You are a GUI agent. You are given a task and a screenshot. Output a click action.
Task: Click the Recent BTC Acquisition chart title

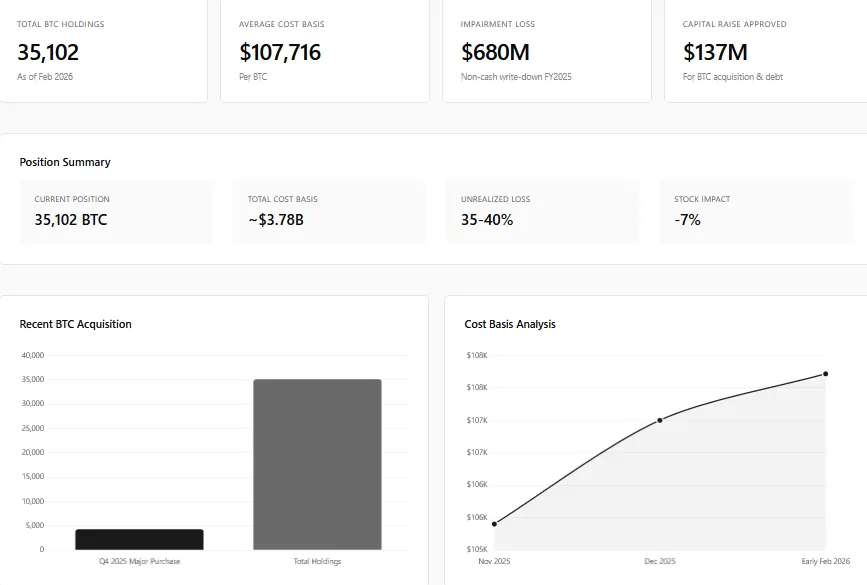point(76,324)
